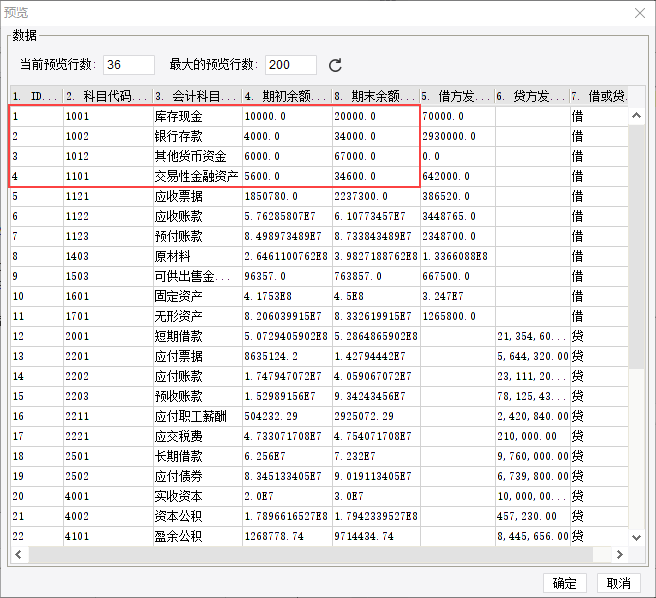Select the 借或贷 column header
Screen dimensions: 656x598
[599, 96]
